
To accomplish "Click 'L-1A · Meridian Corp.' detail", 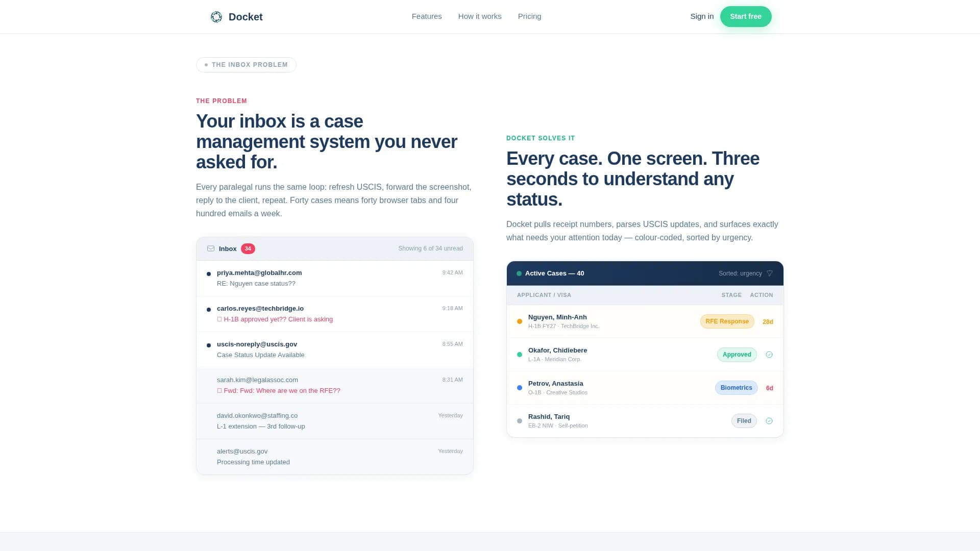I will pyautogui.click(x=555, y=359).
